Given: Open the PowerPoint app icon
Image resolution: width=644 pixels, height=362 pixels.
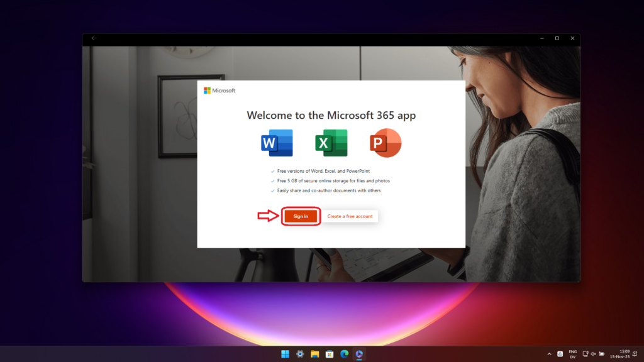Looking at the screenshot, I should click(x=385, y=143).
